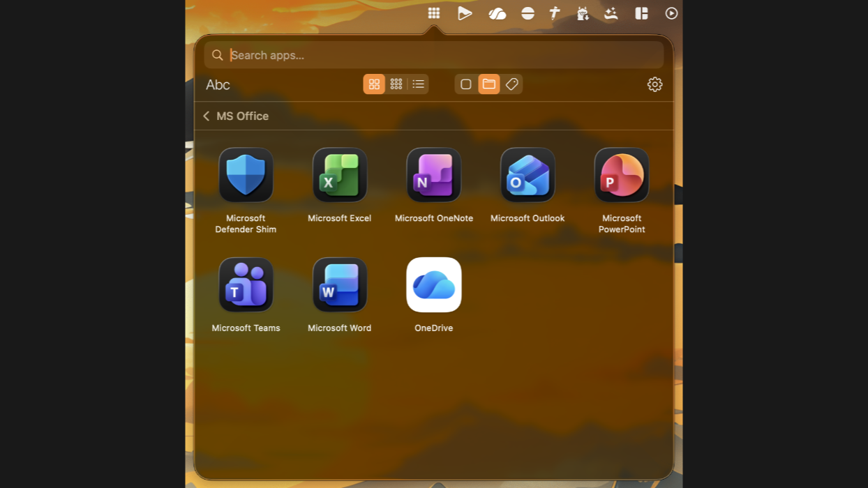Screen dimensions: 868x488
Task: Disable folder grouping with the square toggle
Action: [x=465, y=84]
